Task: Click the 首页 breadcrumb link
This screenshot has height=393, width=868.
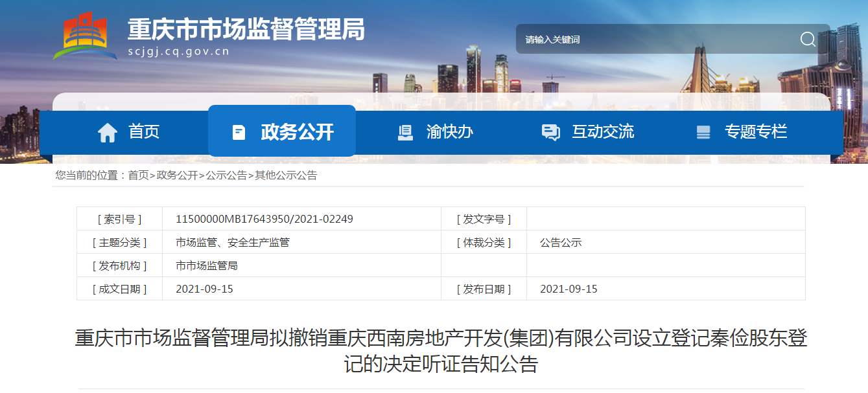Action: tap(138, 175)
